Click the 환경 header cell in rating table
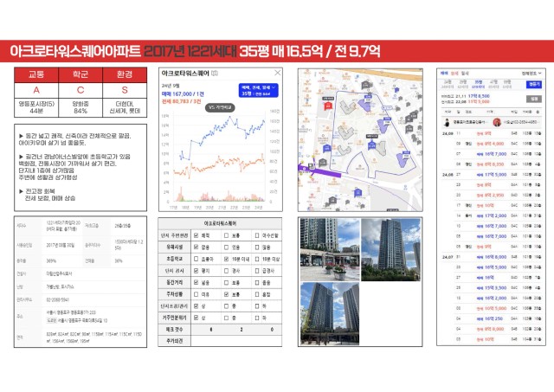The height and width of the screenshot is (392, 554). (125, 74)
